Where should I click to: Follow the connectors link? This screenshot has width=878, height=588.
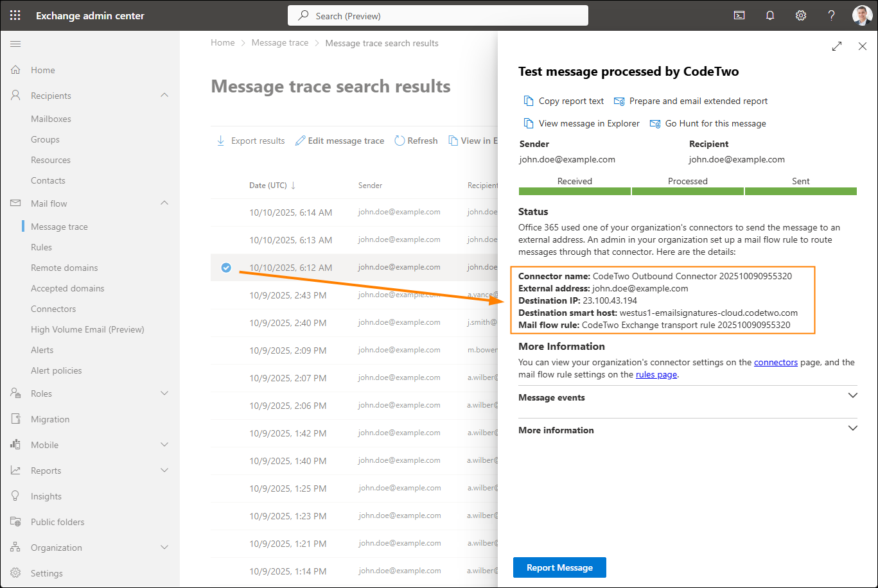(776, 362)
